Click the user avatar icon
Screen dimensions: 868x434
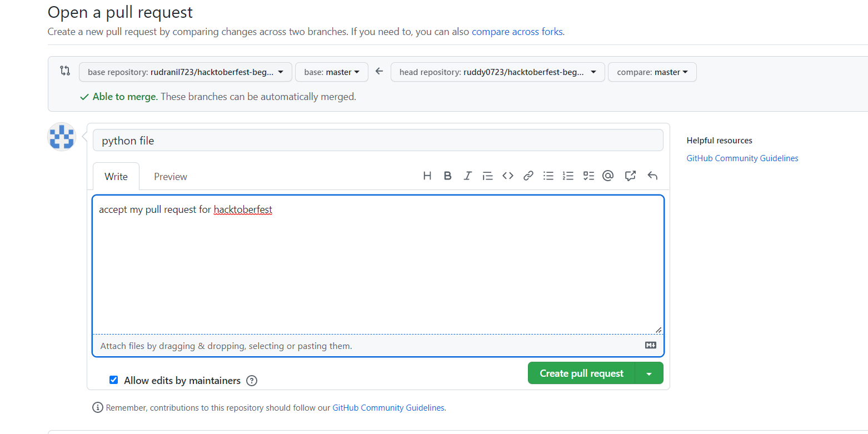62,137
